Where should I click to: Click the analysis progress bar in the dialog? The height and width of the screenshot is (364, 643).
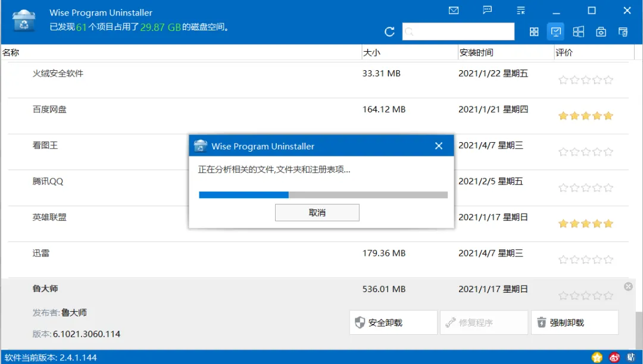[x=323, y=195]
